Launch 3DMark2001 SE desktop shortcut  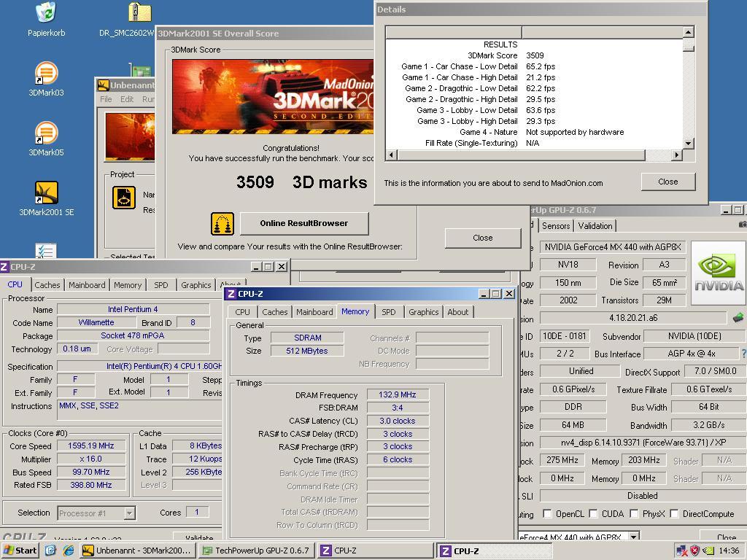click(x=46, y=193)
